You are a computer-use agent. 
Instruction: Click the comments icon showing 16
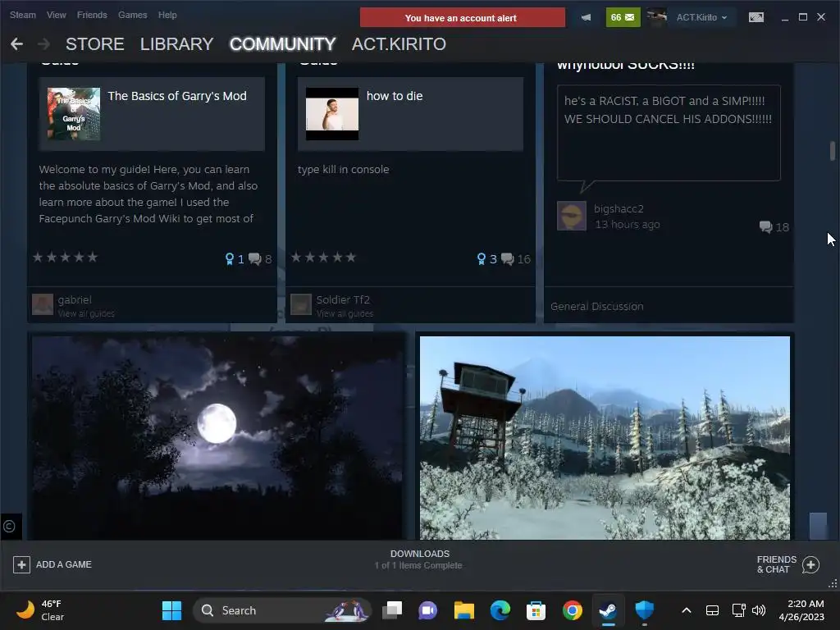[507, 259]
